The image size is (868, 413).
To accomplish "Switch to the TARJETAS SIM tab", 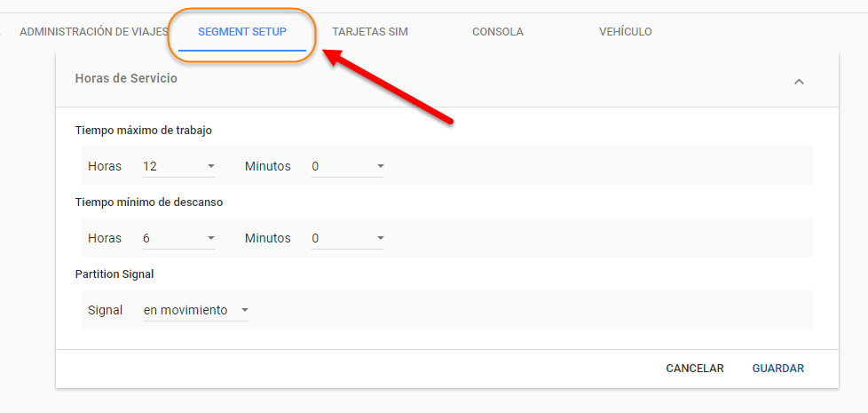I will 370,32.
